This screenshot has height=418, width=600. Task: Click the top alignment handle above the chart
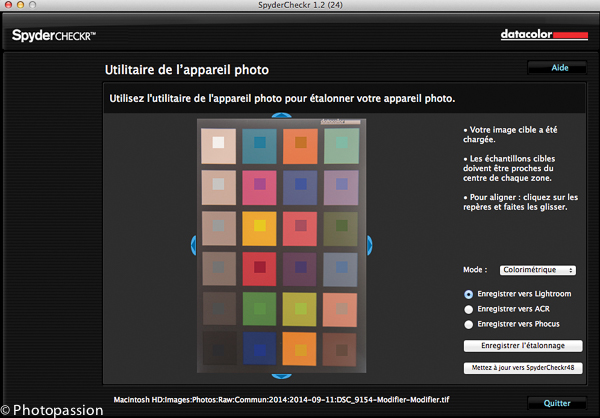(282, 116)
